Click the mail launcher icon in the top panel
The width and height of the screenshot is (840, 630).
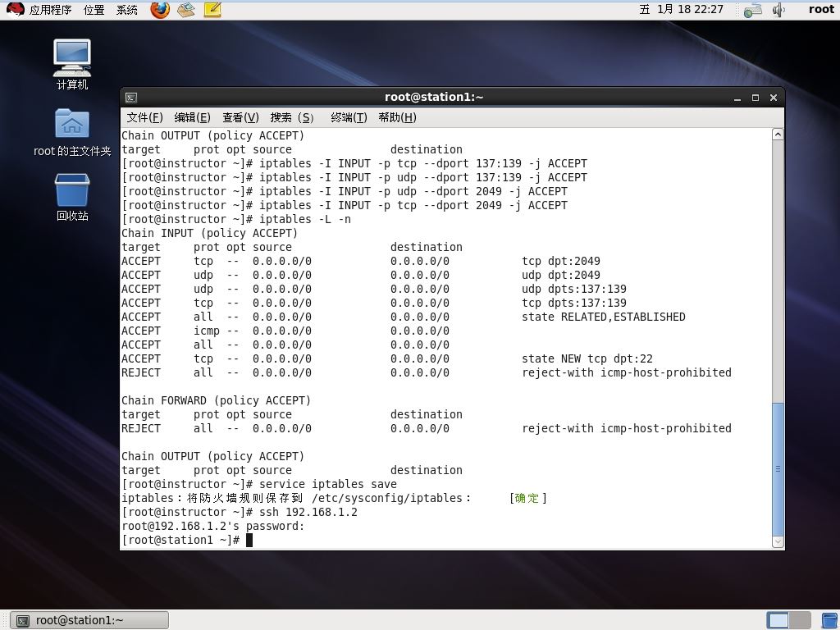[186, 10]
